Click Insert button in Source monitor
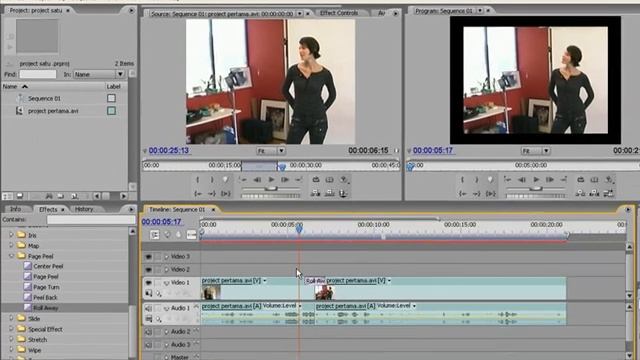 pyautogui.click(x=316, y=193)
